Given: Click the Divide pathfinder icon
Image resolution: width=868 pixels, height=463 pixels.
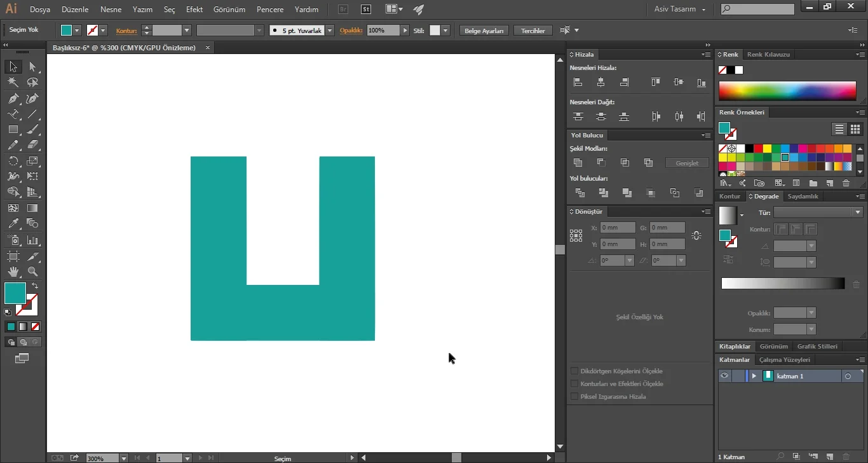Looking at the screenshot, I should pos(580,193).
